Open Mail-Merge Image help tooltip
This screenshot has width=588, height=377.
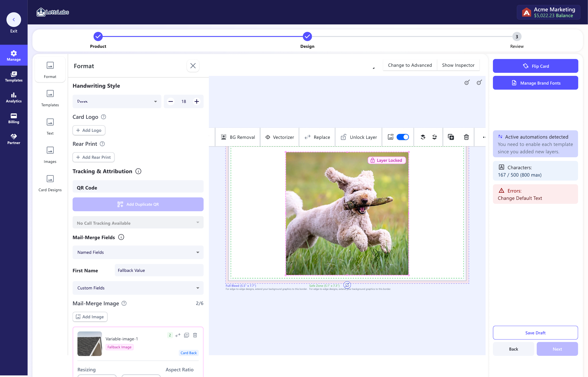tap(124, 303)
